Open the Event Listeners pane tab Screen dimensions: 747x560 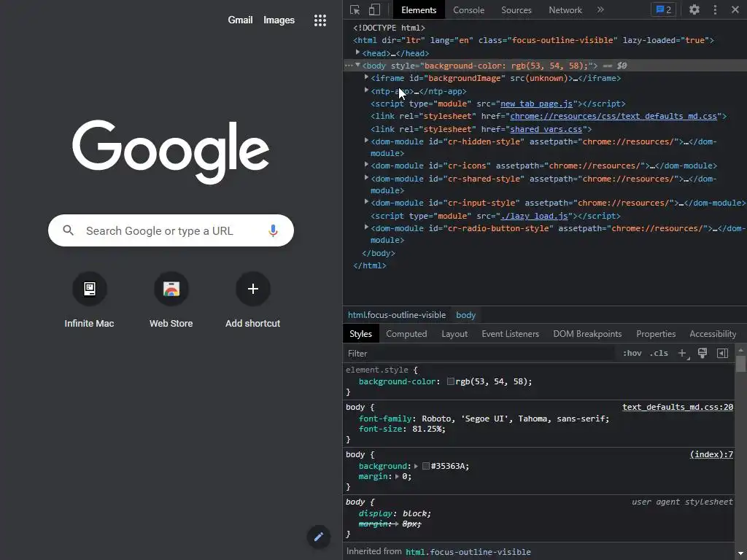pyautogui.click(x=510, y=334)
